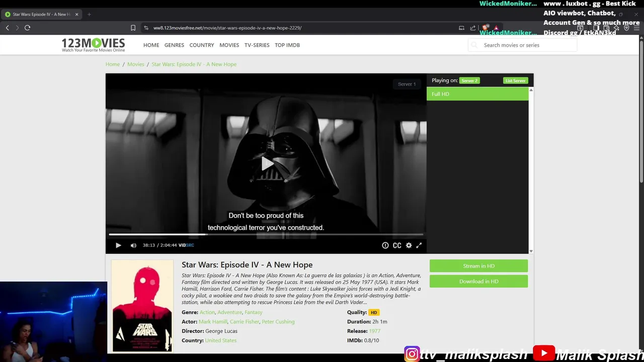Open actor Carrie Fisher link
The image size is (644, 362).
(245, 322)
